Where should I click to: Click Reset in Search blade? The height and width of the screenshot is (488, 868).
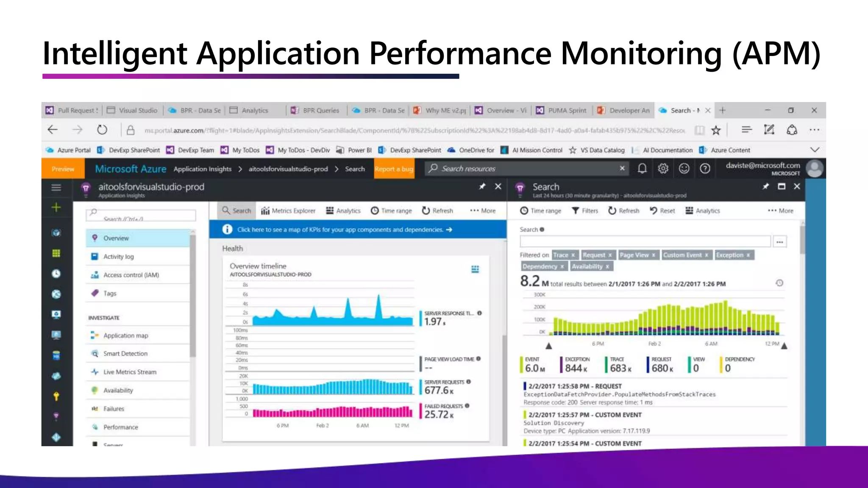662,211
